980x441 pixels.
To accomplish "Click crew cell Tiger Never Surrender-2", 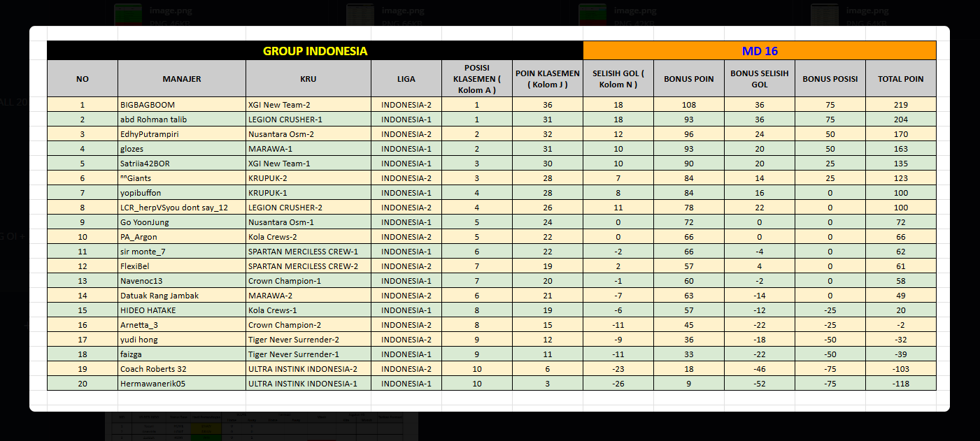I will [308, 340].
